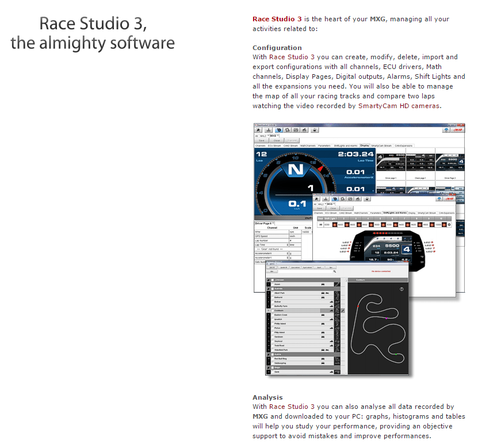The image size is (482, 448).
Task: Collapse the Austria track group
Action: 269,354
